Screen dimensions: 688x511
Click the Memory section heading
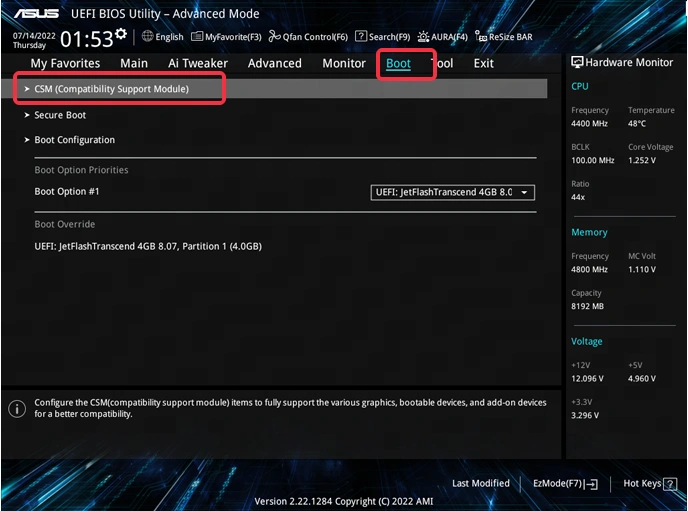(x=589, y=232)
